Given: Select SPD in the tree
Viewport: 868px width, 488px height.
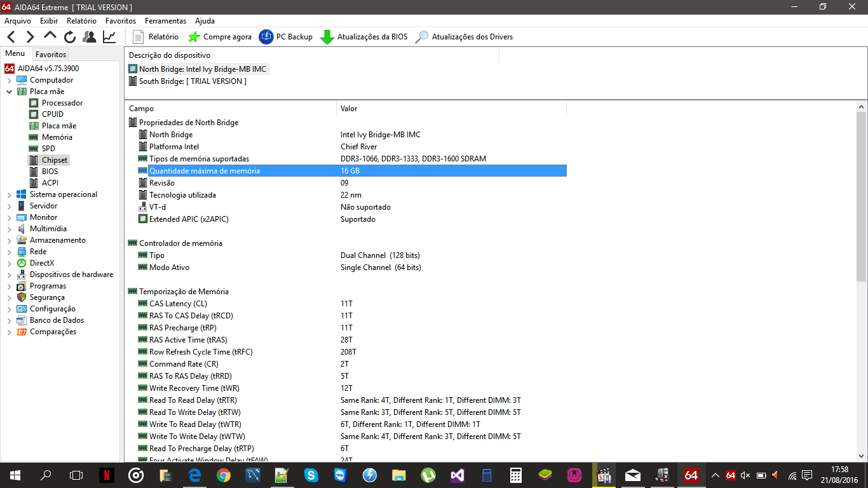Looking at the screenshot, I should 48,149.
